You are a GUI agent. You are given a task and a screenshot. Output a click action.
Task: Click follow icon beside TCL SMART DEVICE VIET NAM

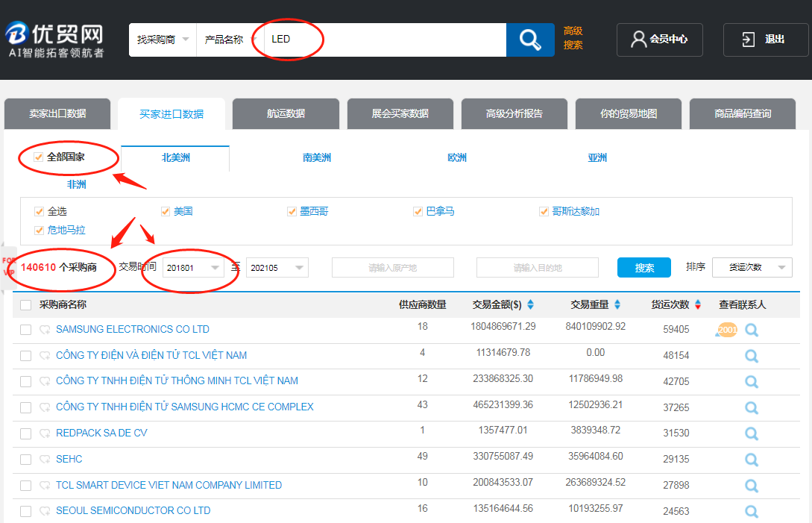[x=45, y=485]
